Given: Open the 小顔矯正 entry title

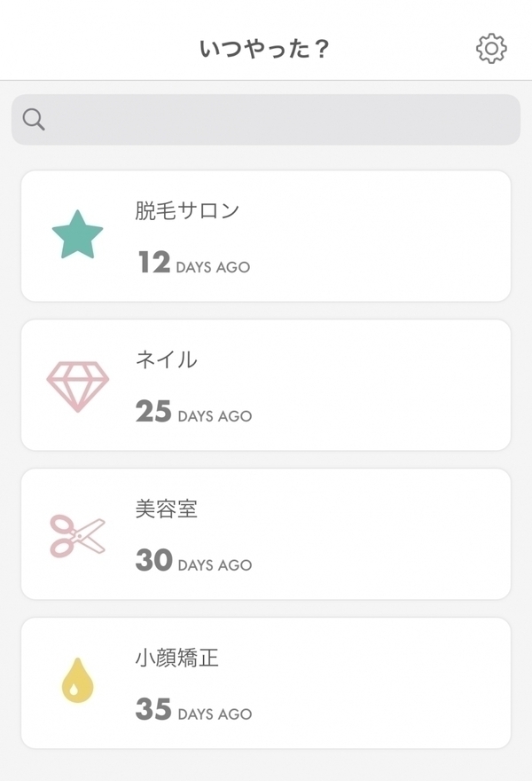Looking at the screenshot, I should click(x=177, y=658).
